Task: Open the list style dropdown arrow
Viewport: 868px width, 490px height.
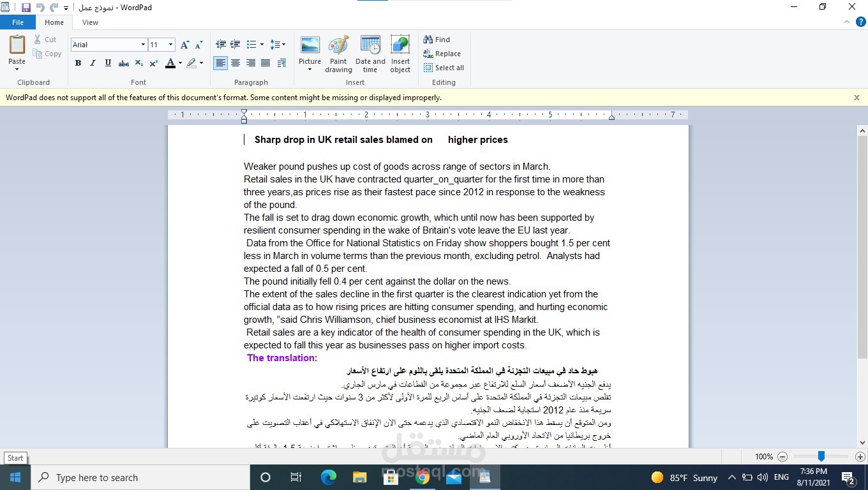Action: [x=262, y=45]
